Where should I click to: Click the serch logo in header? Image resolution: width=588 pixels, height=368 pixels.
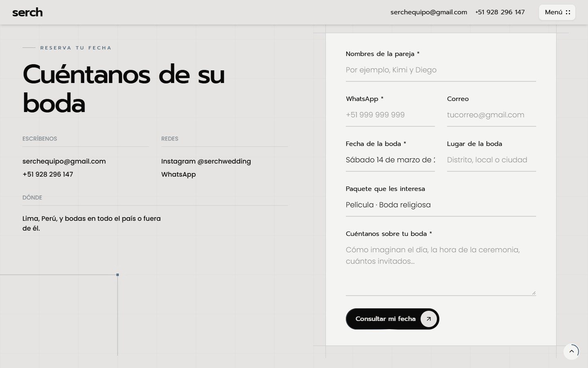coord(27,12)
